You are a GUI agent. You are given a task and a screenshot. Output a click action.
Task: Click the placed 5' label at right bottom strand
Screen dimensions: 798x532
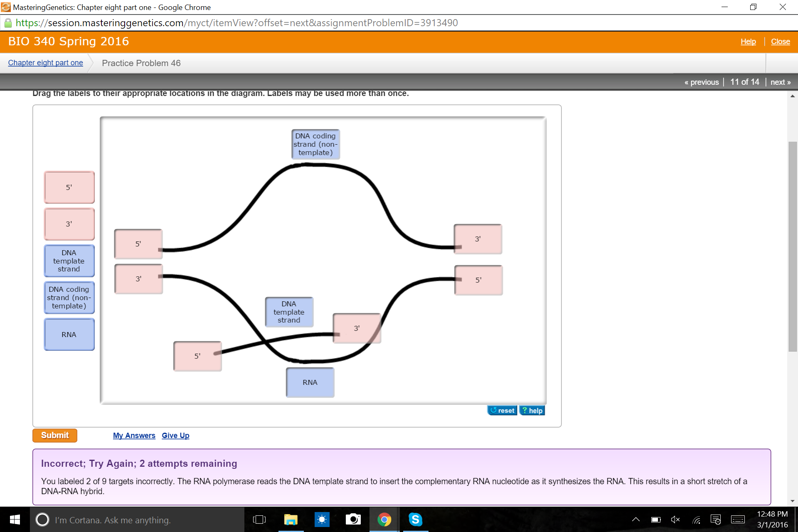(x=478, y=280)
